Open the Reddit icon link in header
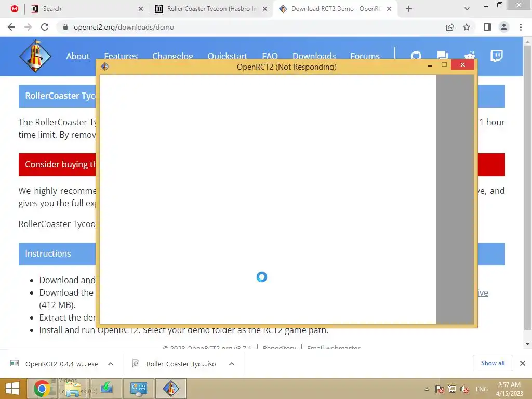 (x=470, y=55)
